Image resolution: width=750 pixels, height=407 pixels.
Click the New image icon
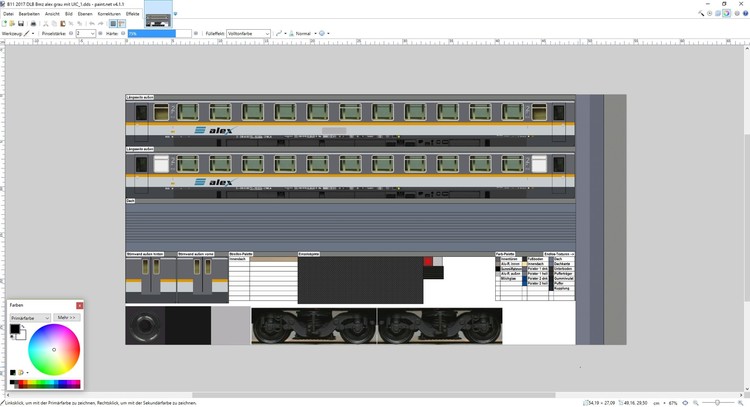point(4,23)
